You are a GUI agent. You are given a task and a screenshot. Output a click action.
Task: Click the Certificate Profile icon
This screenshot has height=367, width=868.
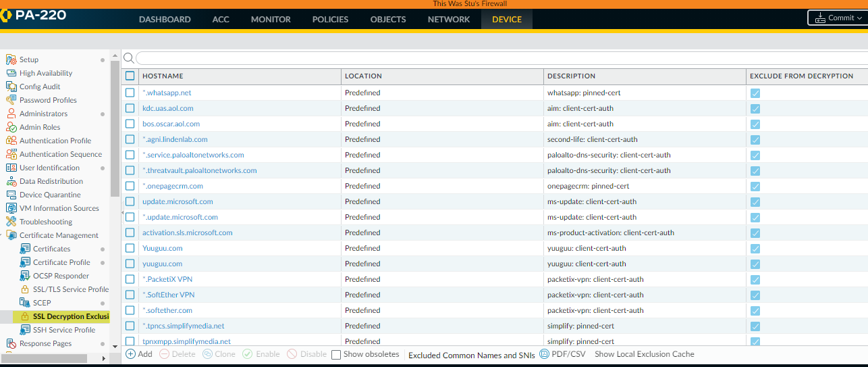(25, 262)
